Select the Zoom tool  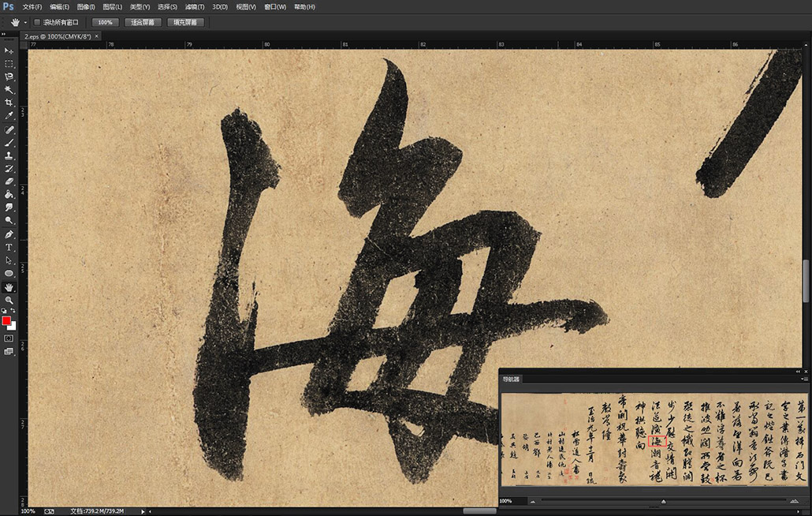[x=9, y=300]
